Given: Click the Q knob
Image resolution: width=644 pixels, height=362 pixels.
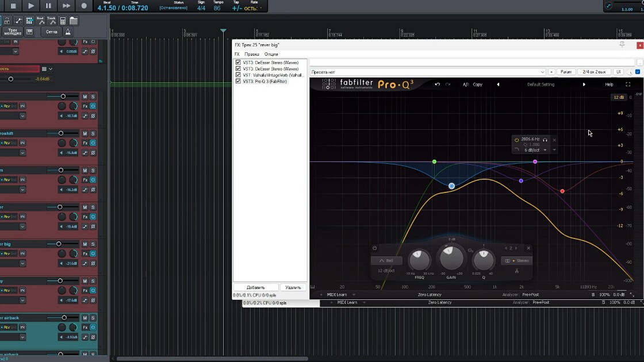Looking at the screenshot, I should coord(484,259).
